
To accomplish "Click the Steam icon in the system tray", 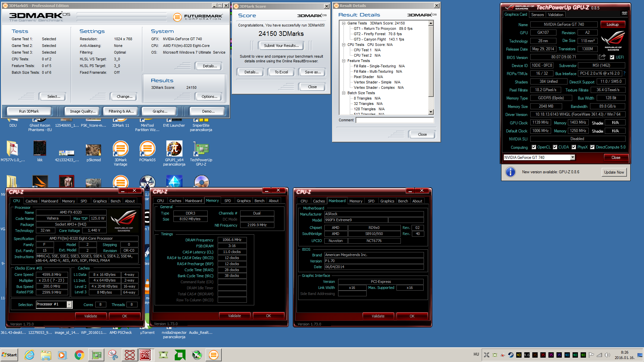I will point(511,355).
